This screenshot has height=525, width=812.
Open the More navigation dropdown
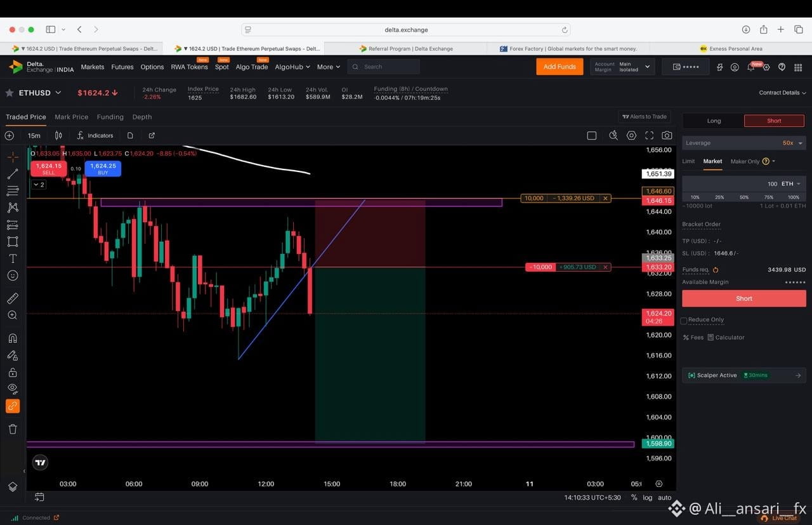[329, 67]
